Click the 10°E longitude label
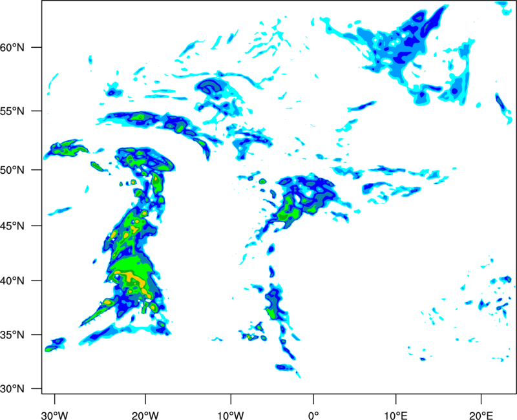The height and width of the screenshot is (420, 517). coord(396,415)
